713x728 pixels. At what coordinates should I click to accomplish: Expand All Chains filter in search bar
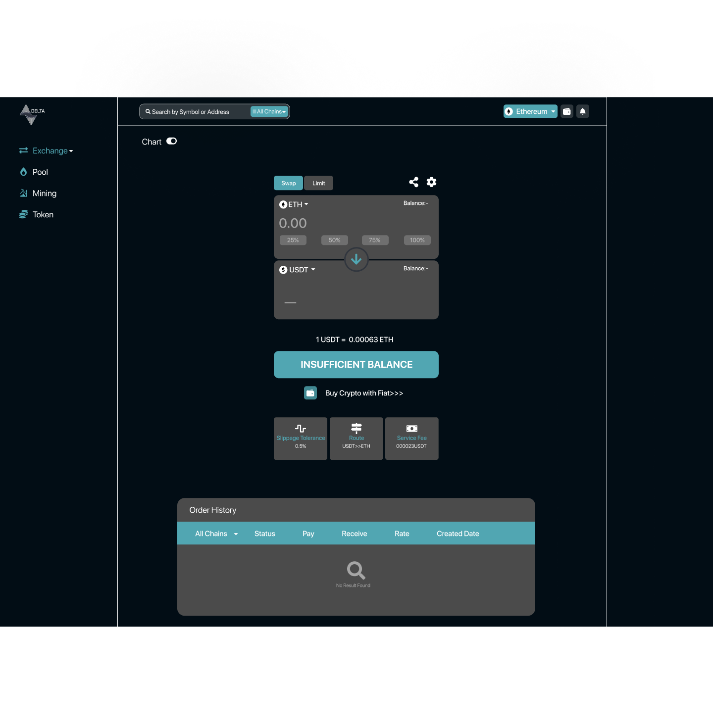[269, 112]
